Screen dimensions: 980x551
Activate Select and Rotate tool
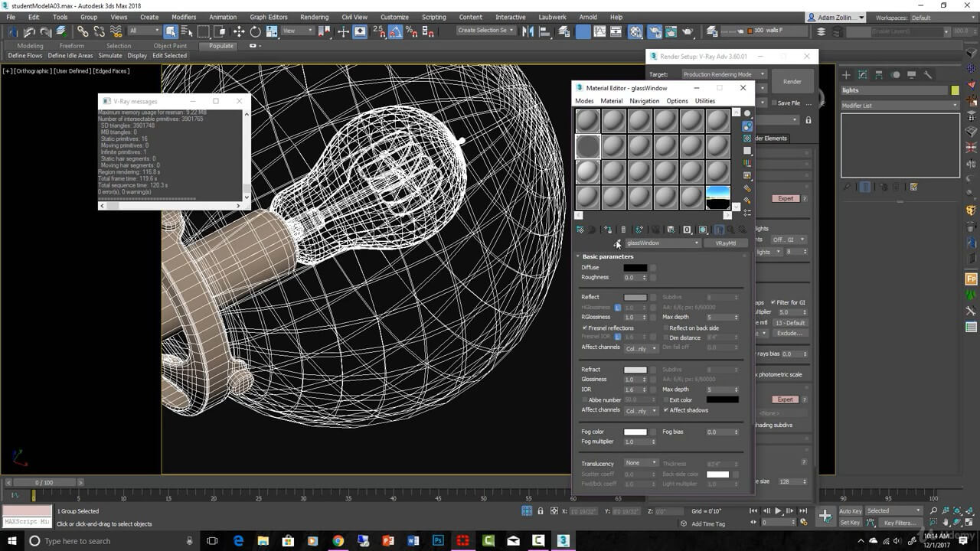pos(255,31)
